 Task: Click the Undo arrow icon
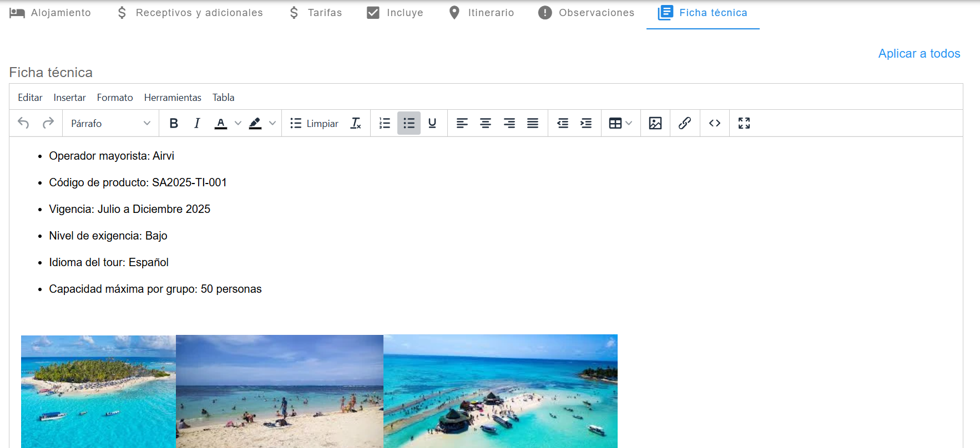pyautogui.click(x=23, y=123)
